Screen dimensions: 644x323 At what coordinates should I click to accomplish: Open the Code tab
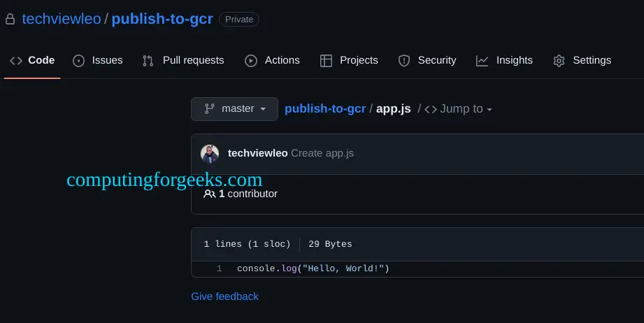(32, 60)
